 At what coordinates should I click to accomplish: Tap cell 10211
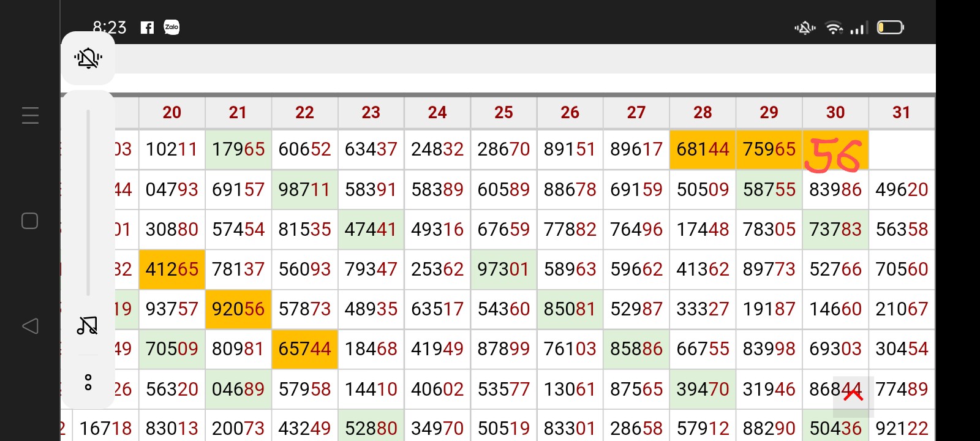click(x=172, y=149)
